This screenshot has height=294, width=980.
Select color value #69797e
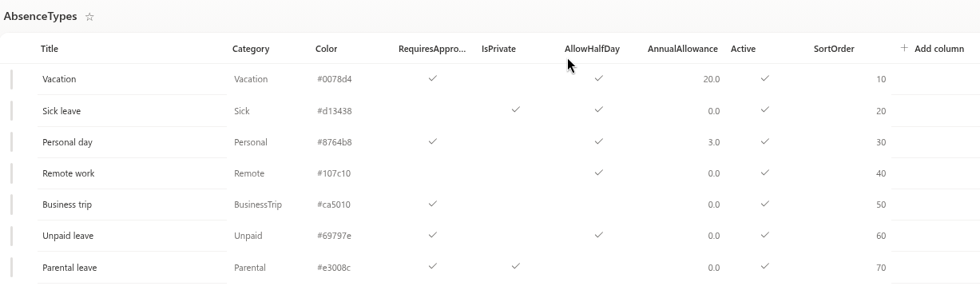click(x=334, y=236)
